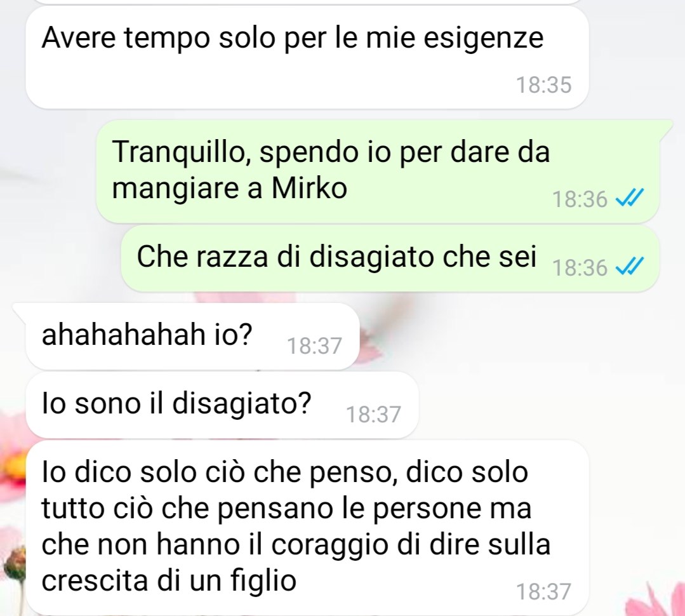The image size is (685, 616).
Task: Click the word 'disagiato' in the outgoing green bubble
Action: coord(372,257)
